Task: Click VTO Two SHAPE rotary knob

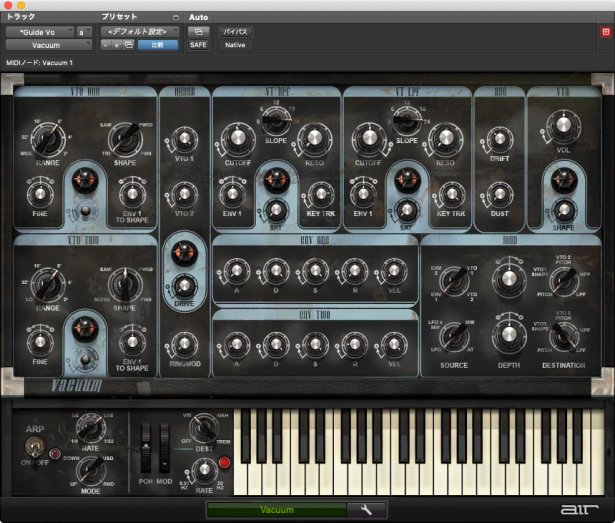Action: pos(125,285)
